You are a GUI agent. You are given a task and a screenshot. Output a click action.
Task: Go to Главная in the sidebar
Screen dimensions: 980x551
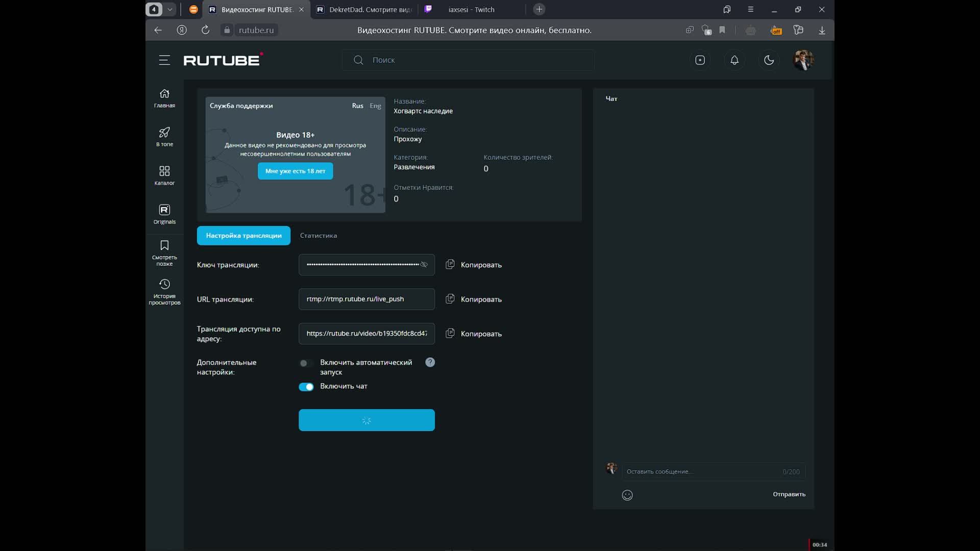[x=164, y=98]
